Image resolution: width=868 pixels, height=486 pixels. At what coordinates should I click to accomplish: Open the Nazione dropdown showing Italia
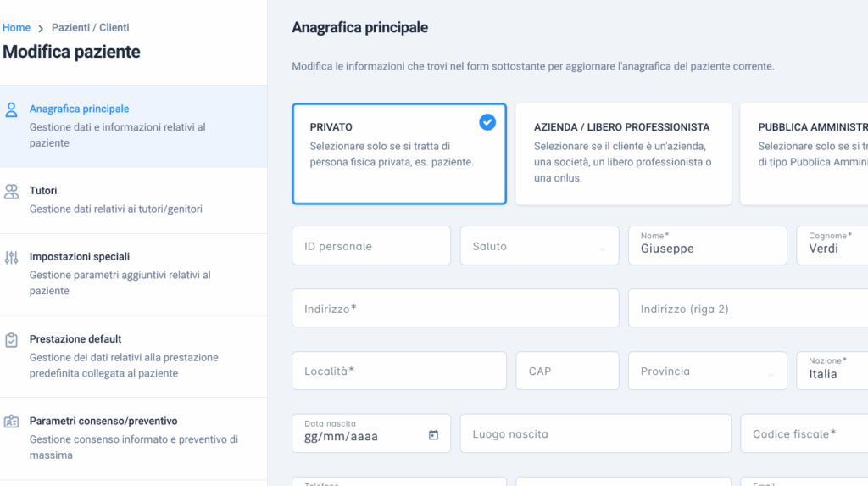click(x=832, y=371)
